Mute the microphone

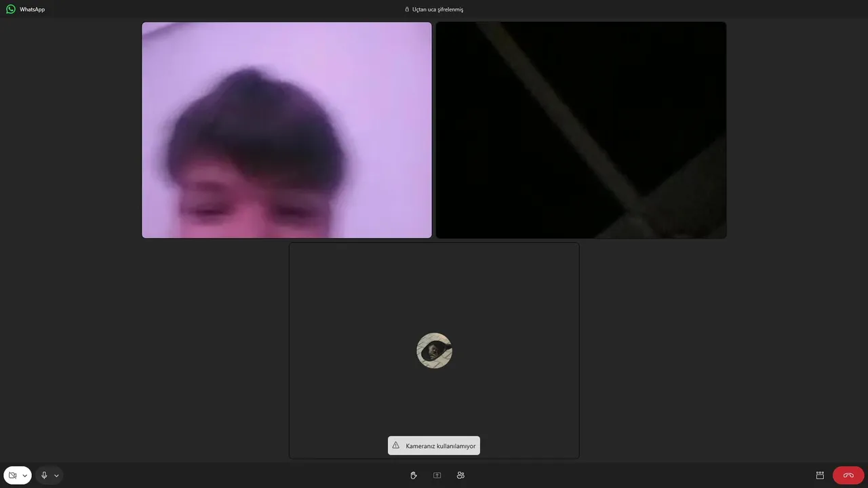tap(44, 476)
